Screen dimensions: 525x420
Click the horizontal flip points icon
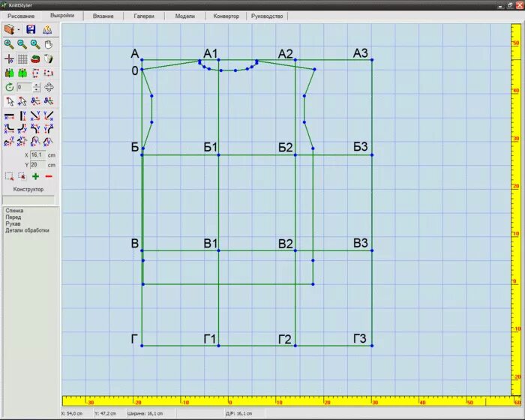coord(49,73)
